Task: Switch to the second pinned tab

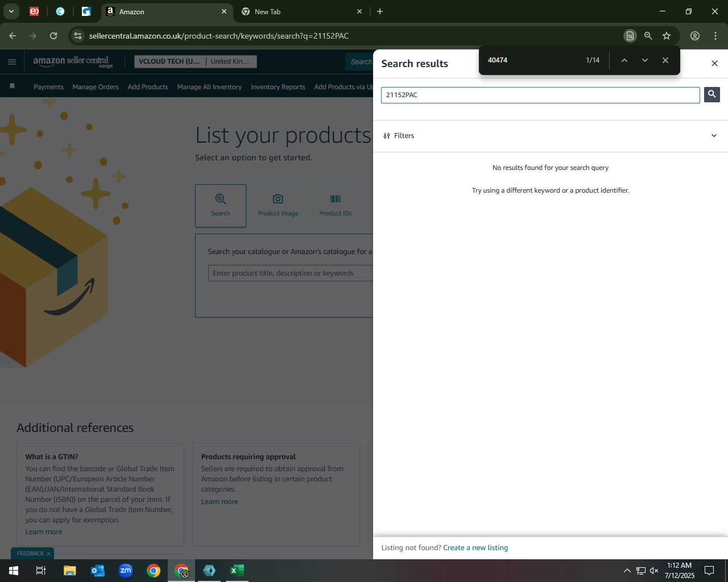Action: (60, 11)
